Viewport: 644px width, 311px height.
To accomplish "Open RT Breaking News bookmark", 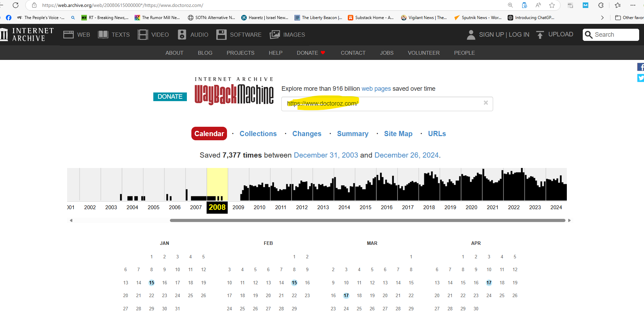I will (105, 18).
